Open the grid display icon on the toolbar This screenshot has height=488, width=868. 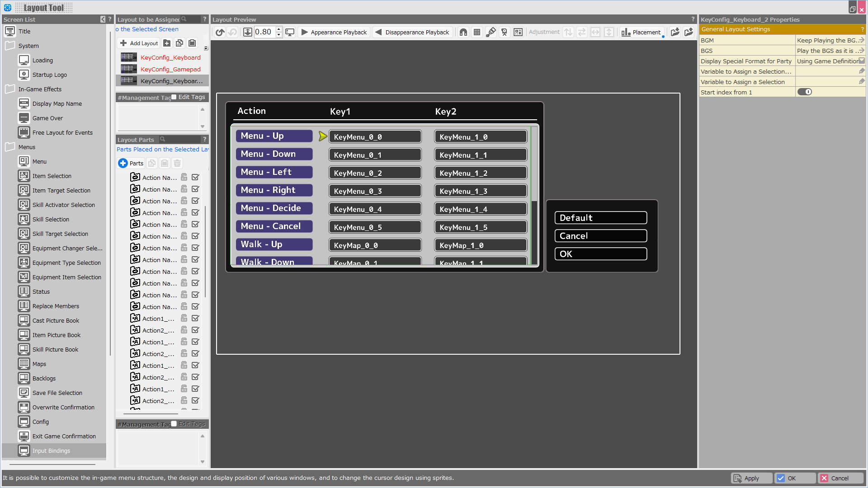476,32
